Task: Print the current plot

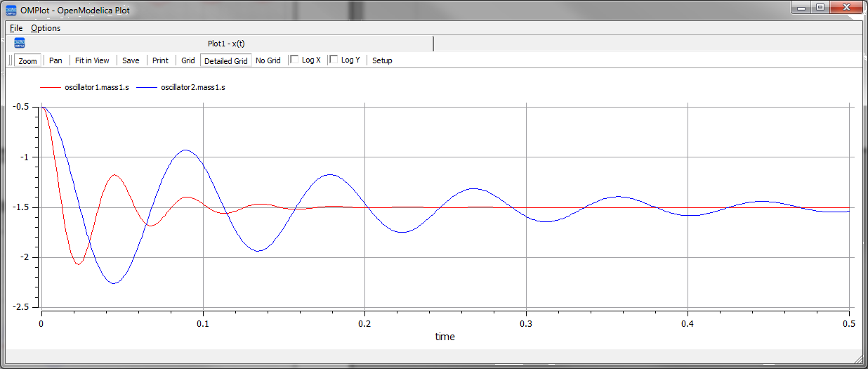Action: [160, 60]
